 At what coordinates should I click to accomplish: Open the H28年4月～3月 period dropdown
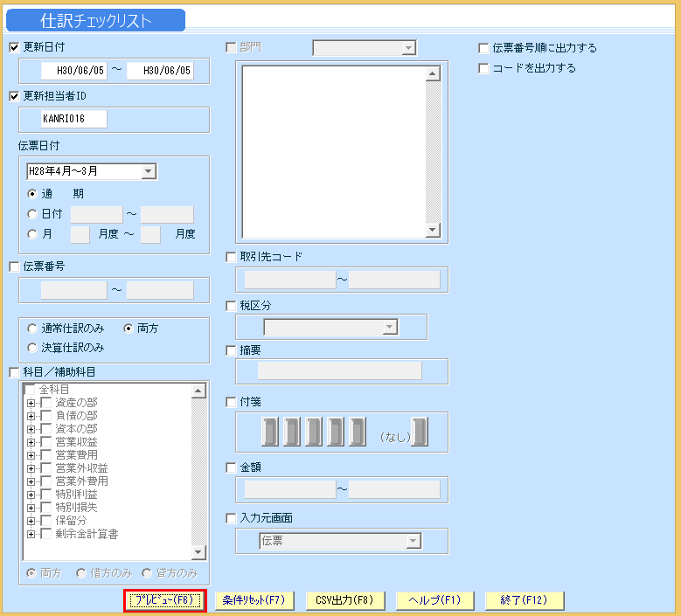point(149,171)
